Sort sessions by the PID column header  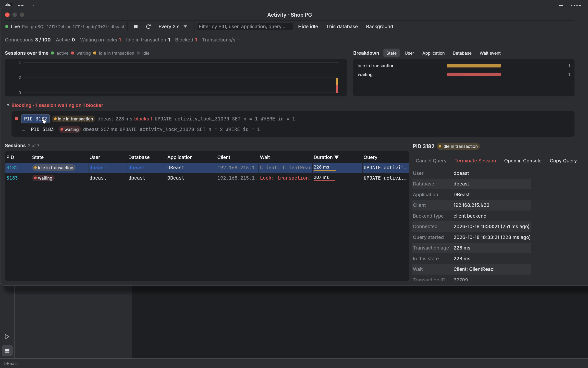click(10, 157)
